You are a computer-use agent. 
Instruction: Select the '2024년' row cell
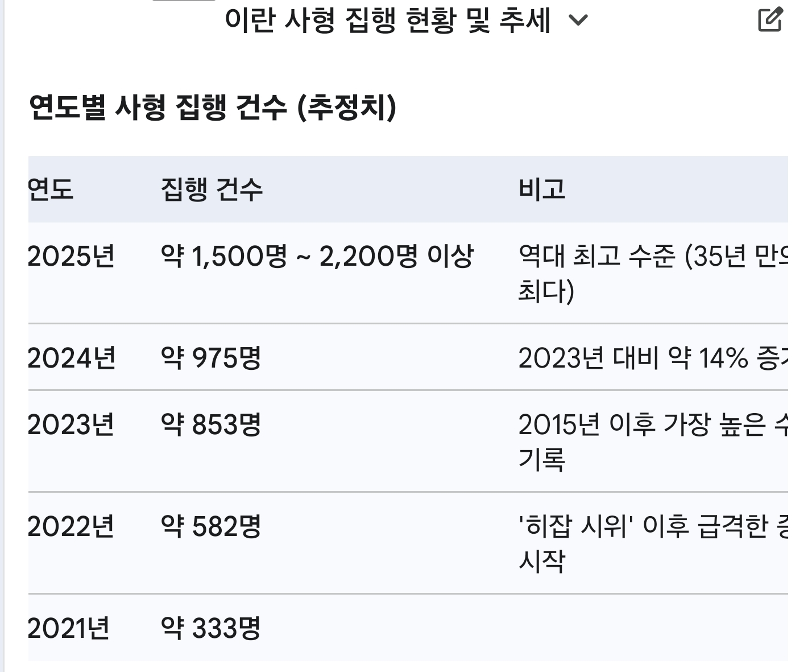[72, 358]
